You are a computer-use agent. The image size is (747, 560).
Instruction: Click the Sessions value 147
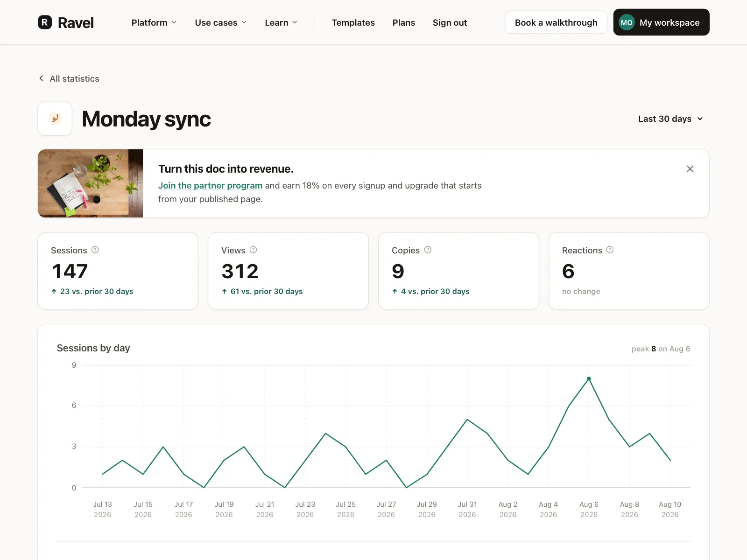point(70,271)
